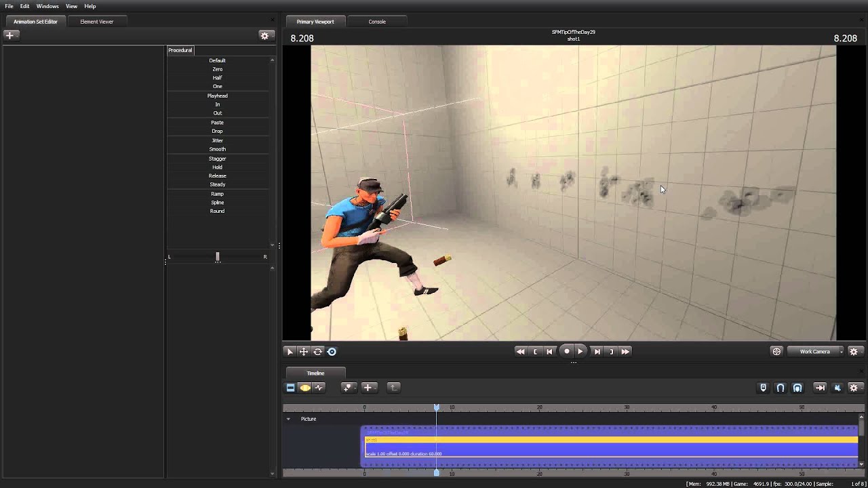The height and width of the screenshot is (488, 868).
Task: Click the camera target icon beside Work Camera
Action: coord(776,351)
